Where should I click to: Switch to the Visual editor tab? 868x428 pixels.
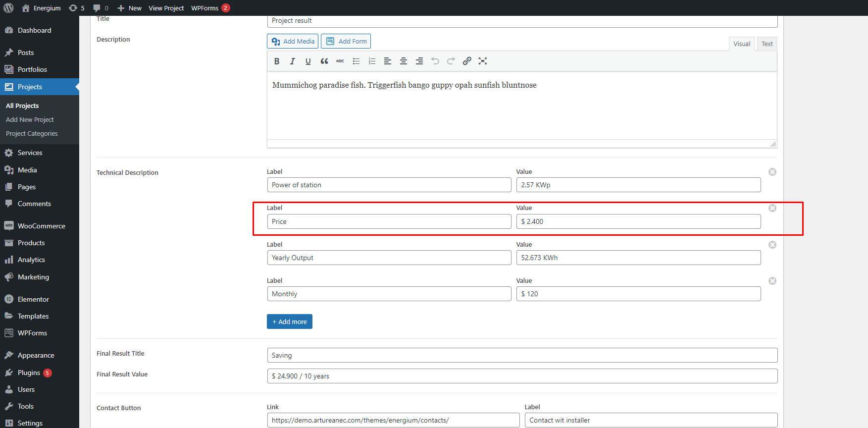tap(742, 44)
